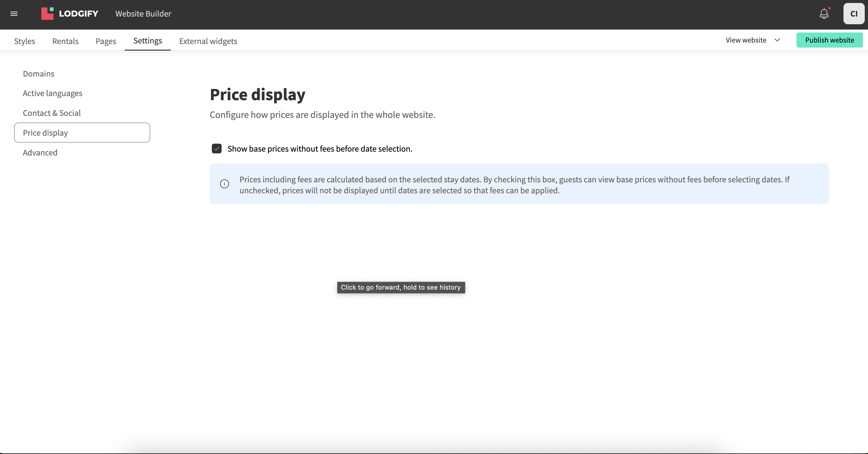Image resolution: width=868 pixels, height=454 pixels.
Task: Click the info icon in the blue notice
Action: click(225, 184)
